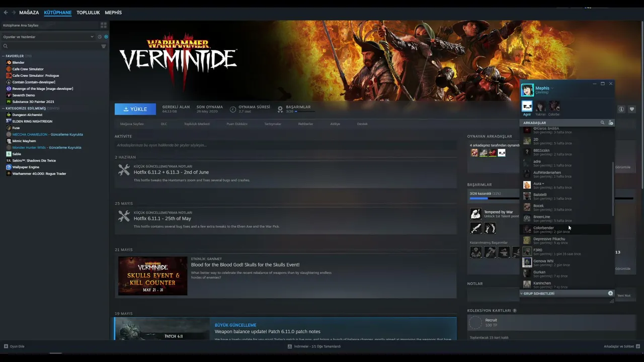Open the KÜTÜPHANE library tab
This screenshot has height=362, width=644.
tap(57, 13)
